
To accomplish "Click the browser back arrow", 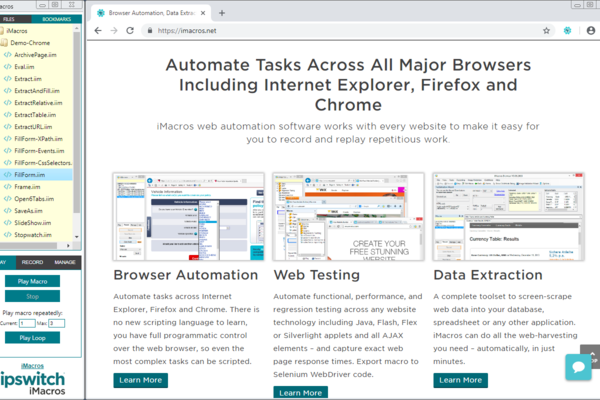I will point(99,31).
